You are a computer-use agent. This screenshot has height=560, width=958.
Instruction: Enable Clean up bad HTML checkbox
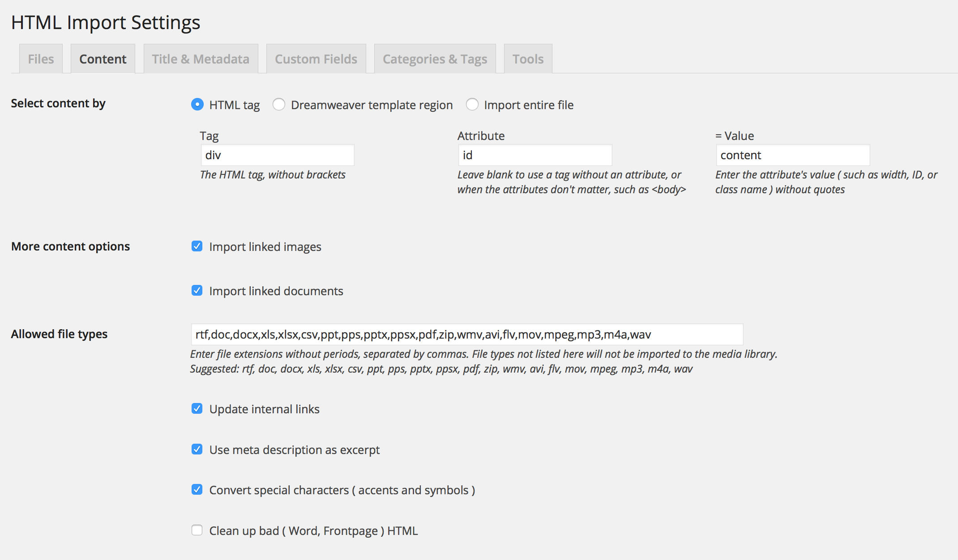pos(197,530)
